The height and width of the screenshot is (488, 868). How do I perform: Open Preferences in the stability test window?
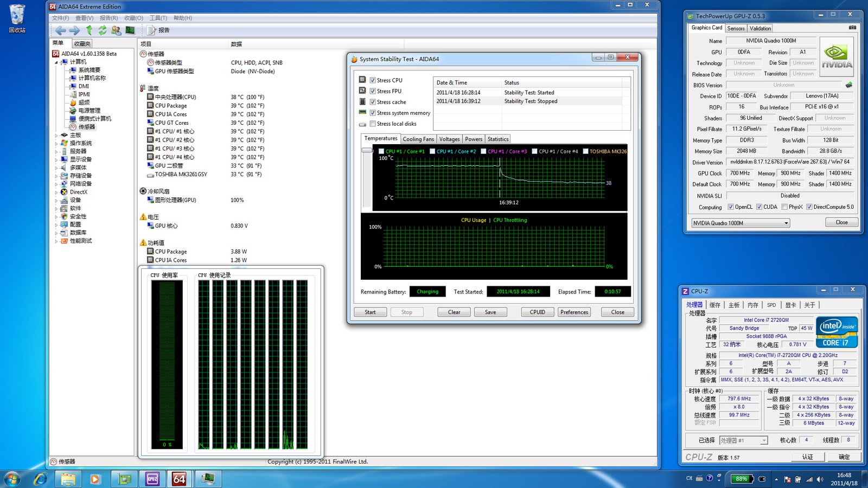(x=574, y=312)
